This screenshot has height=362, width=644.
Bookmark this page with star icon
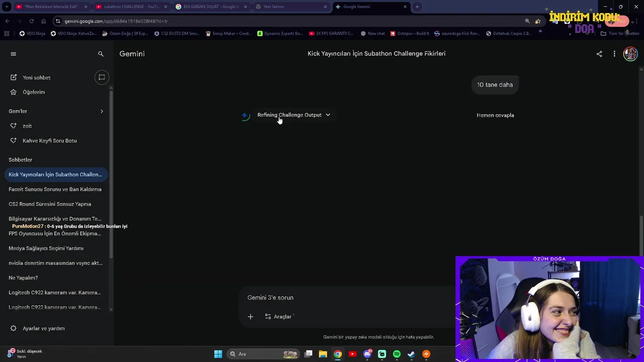[x=538, y=21]
